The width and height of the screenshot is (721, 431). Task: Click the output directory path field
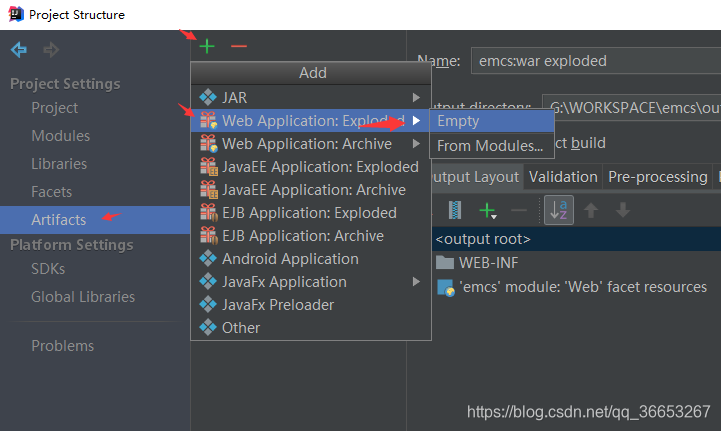pos(631,108)
